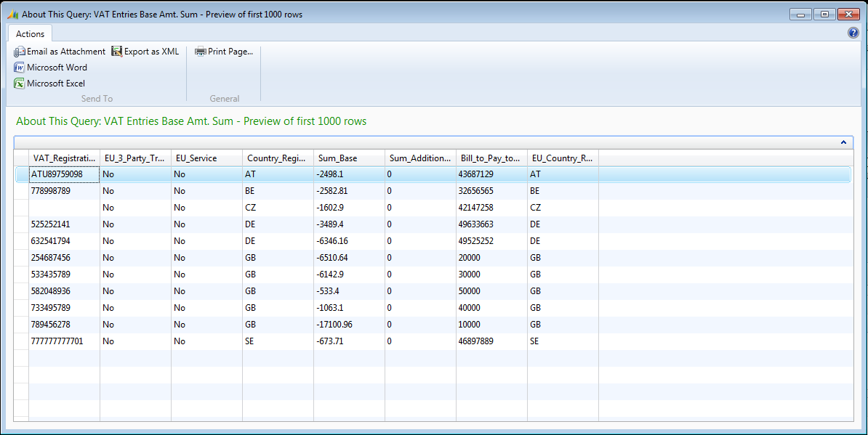Open the Actions ribbon tab
868x435 pixels.
coord(30,33)
